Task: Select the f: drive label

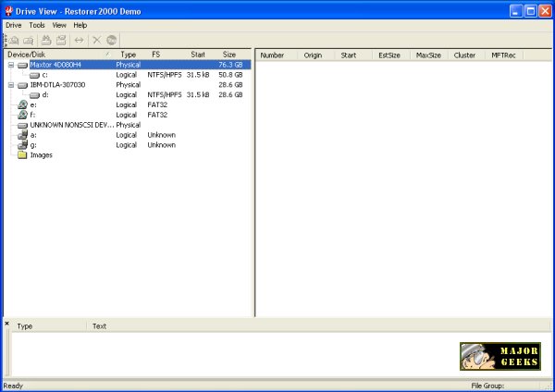Action: [32, 115]
